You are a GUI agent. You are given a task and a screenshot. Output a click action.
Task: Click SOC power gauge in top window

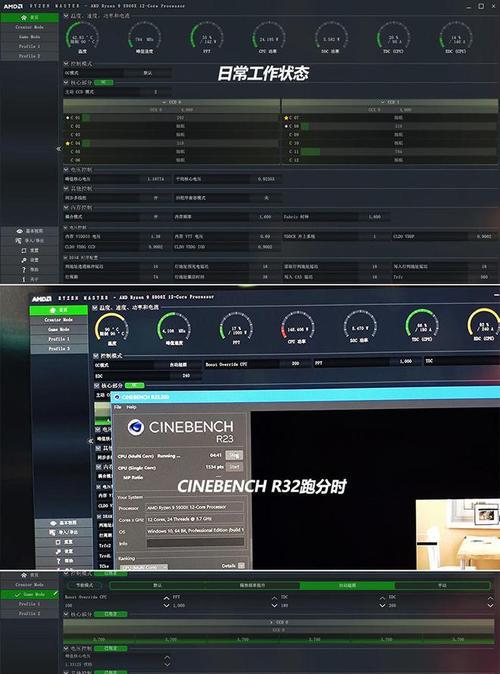[331, 37]
